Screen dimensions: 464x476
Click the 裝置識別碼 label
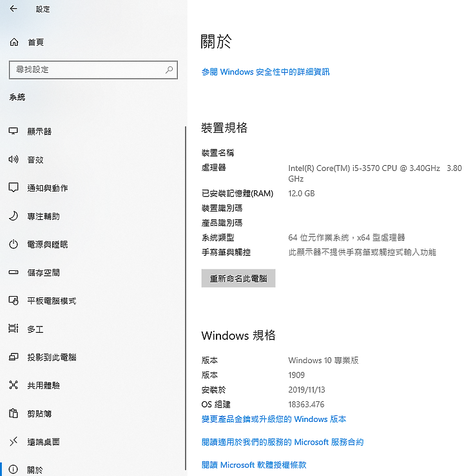click(222, 208)
